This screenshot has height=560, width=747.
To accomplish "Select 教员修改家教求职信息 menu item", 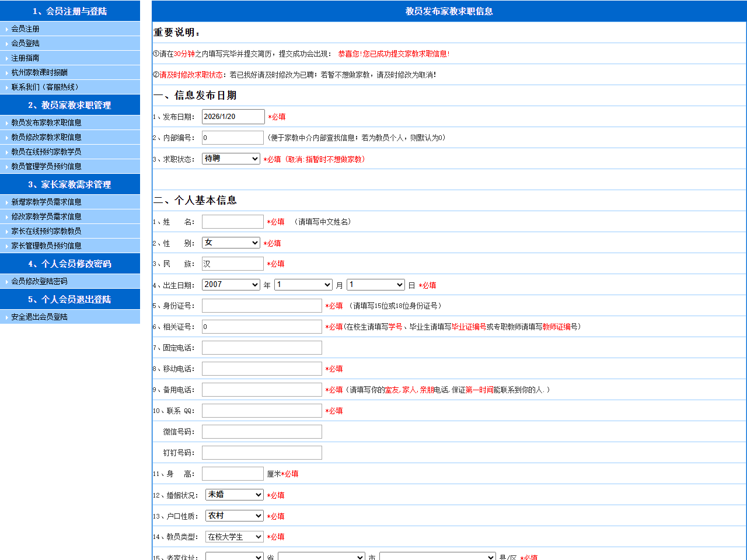I will [x=46, y=137].
